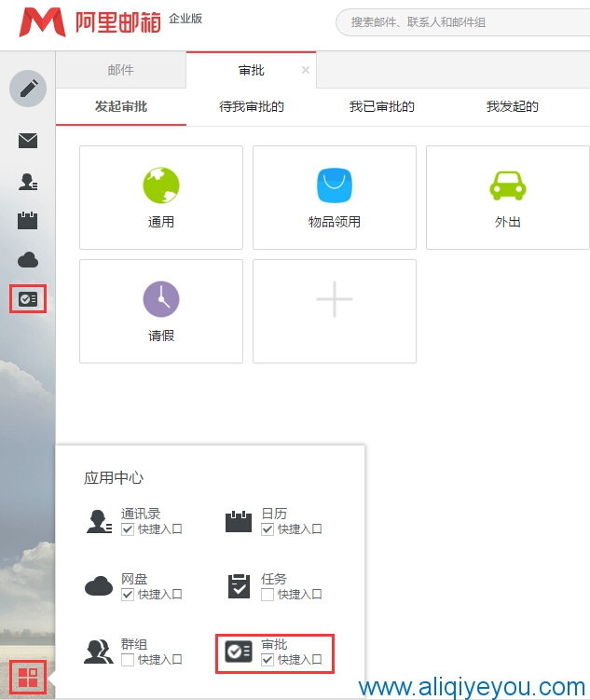Screen dimensions: 590x700
Task: Open the 我已审批的 sub-tab
Action: 382,106
